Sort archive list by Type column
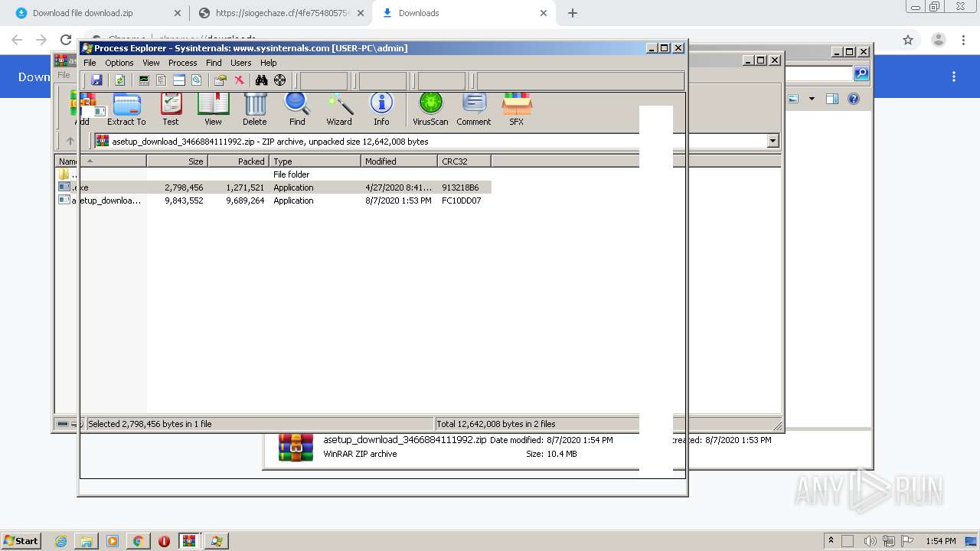 (315, 161)
